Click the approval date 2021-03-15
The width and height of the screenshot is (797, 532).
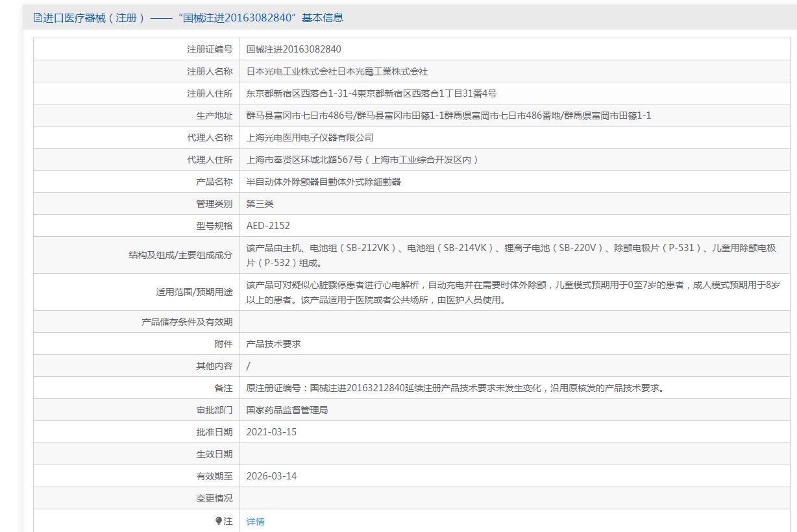pos(271,432)
